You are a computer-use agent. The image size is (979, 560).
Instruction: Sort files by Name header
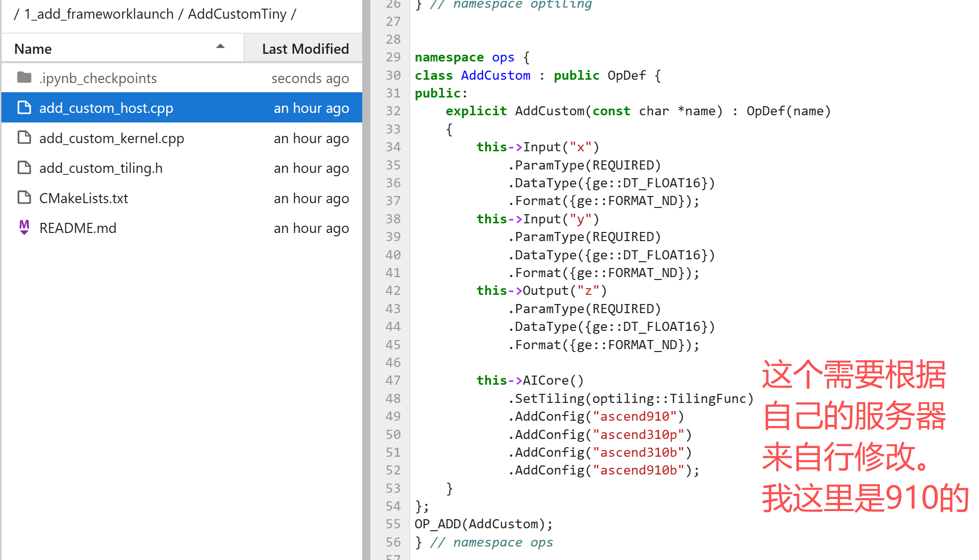pyautogui.click(x=33, y=49)
